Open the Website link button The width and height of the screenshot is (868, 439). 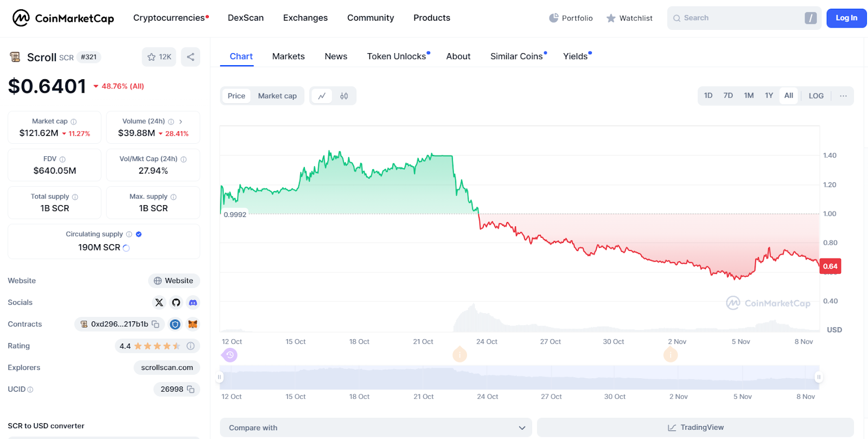point(174,281)
